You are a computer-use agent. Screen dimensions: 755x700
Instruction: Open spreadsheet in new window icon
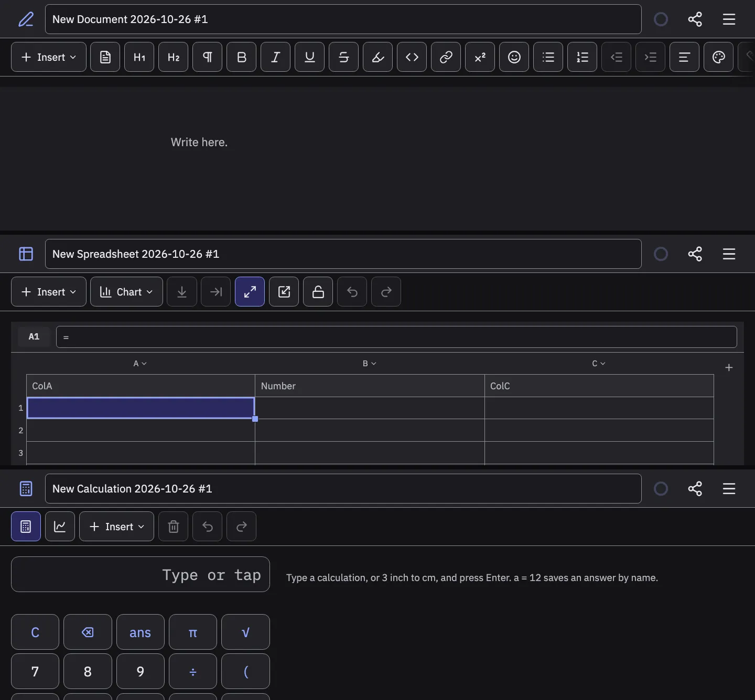(x=284, y=292)
